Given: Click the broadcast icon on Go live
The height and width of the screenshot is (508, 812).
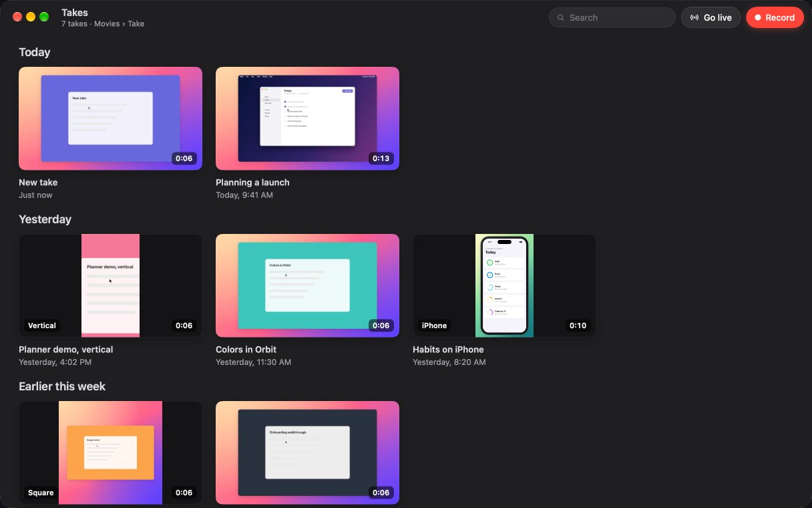Looking at the screenshot, I should tap(694, 17).
